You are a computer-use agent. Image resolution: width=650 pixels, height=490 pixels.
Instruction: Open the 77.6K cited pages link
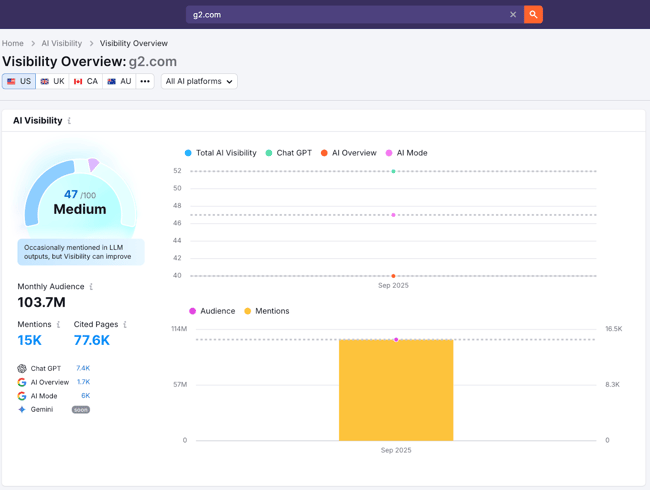point(92,341)
